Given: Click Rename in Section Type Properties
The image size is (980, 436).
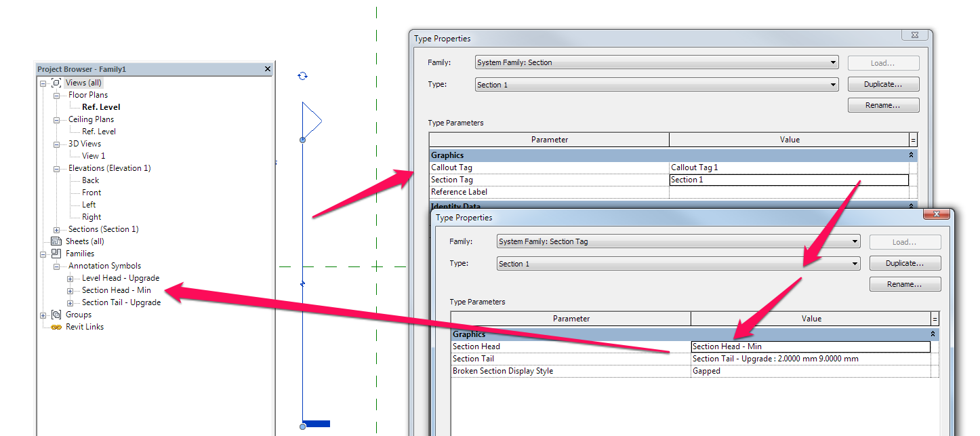Looking at the screenshot, I should (883, 106).
